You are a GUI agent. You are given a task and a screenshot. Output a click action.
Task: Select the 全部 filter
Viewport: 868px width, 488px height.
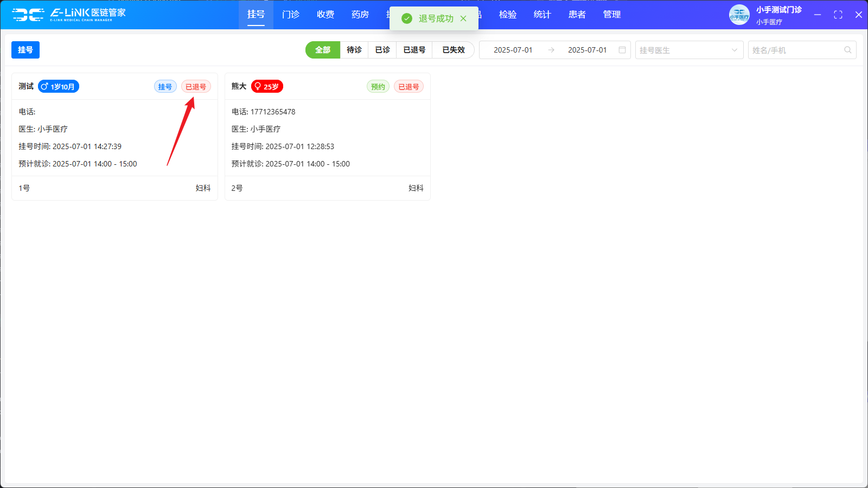pos(323,50)
